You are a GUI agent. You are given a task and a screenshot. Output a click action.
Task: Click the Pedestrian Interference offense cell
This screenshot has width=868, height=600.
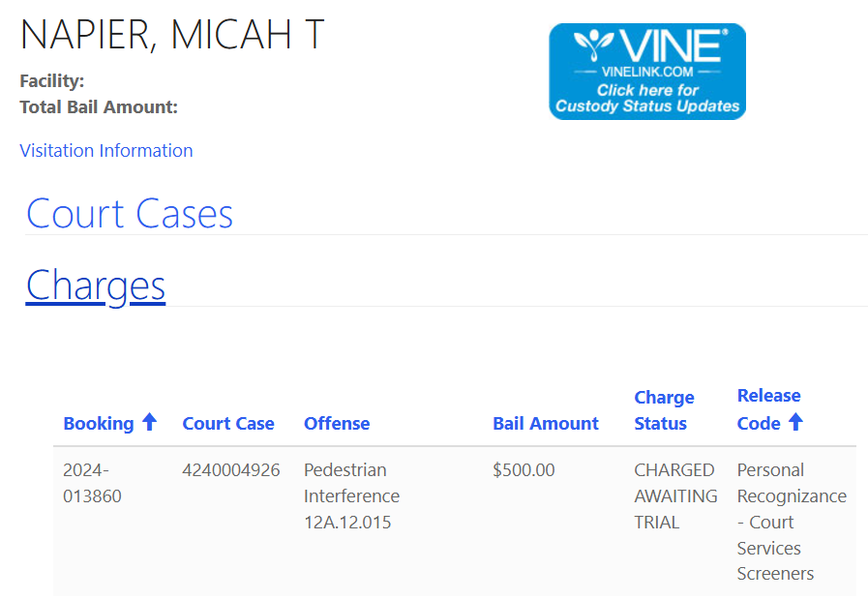click(351, 495)
